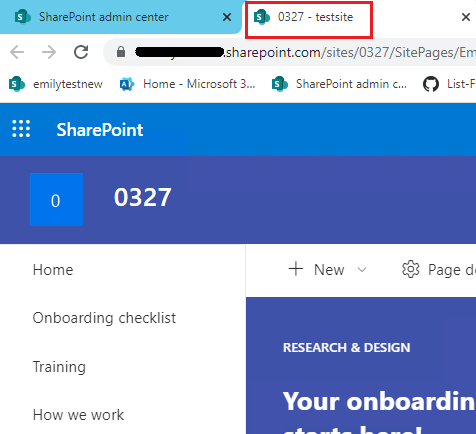The height and width of the screenshot is (434, 476).
Task: Open the GitHub List-F bookmark
Action: [449, 84]
